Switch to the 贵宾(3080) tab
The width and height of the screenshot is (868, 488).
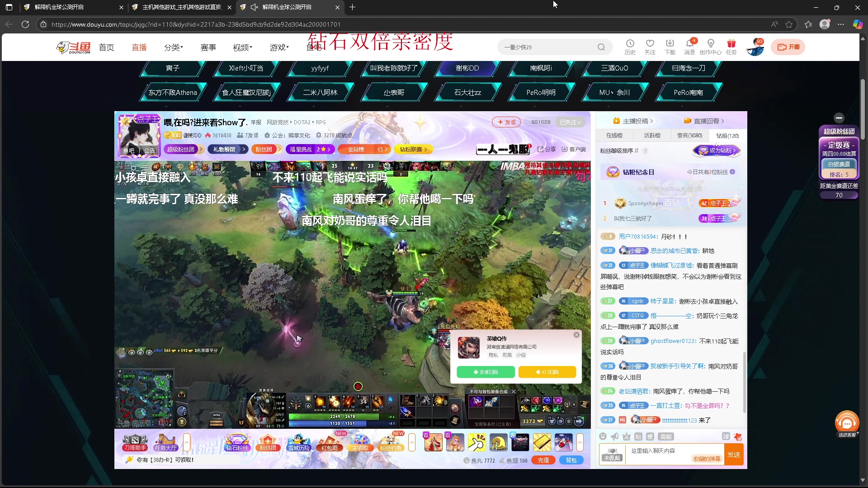click(689, 136)
